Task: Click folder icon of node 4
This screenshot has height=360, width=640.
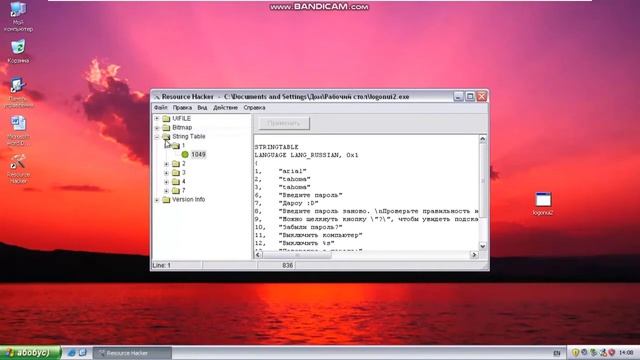Action: pyautogui.click(x=176, y=182)
